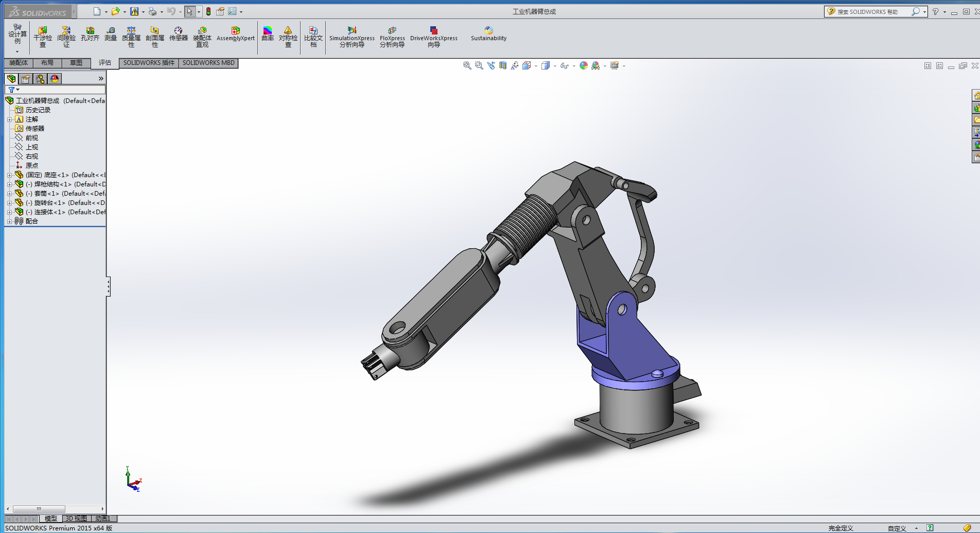Click the feature tree horizontal scrollbar

(x=39, y=509)
